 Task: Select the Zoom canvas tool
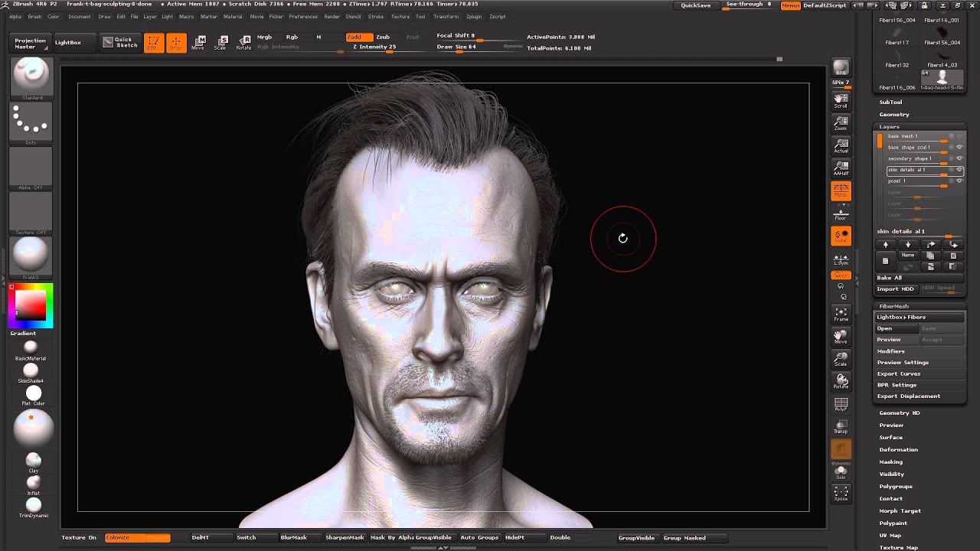(x=841, y=123)
